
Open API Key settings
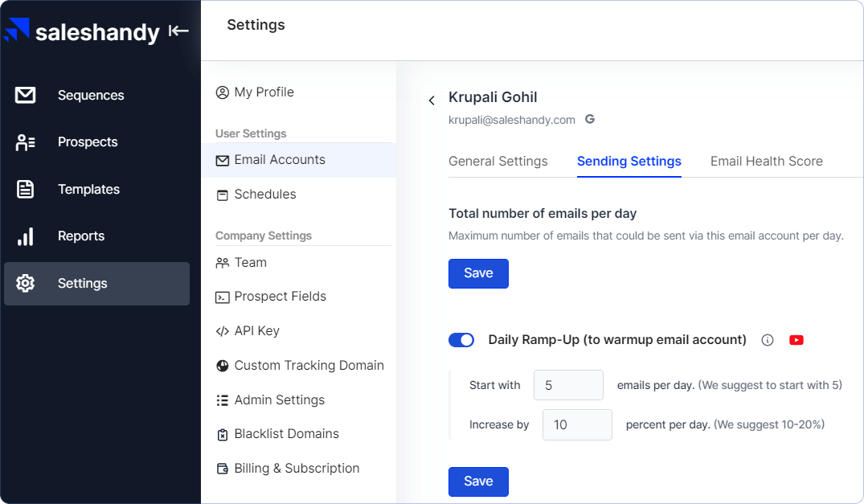(x=256, y=331)
